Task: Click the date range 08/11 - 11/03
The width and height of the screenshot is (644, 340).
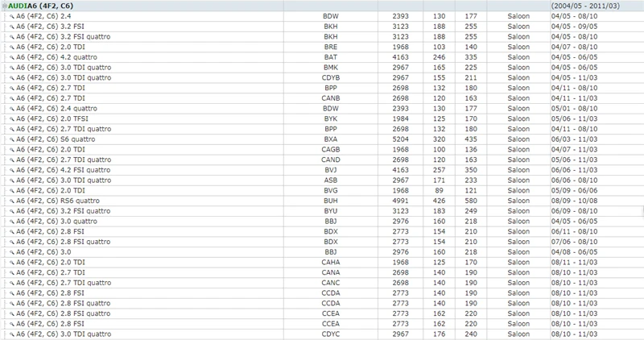Action: click(x=574, y=263)
